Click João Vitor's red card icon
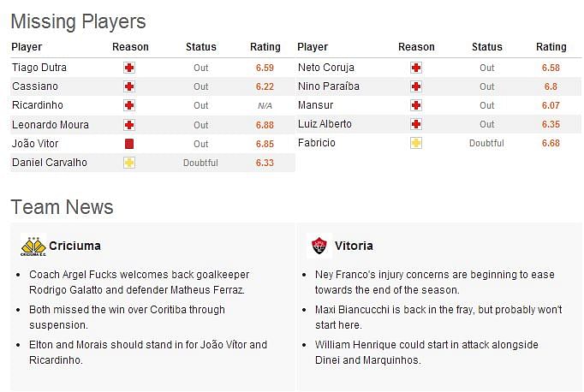584x392 pixels. coord(129,144)
